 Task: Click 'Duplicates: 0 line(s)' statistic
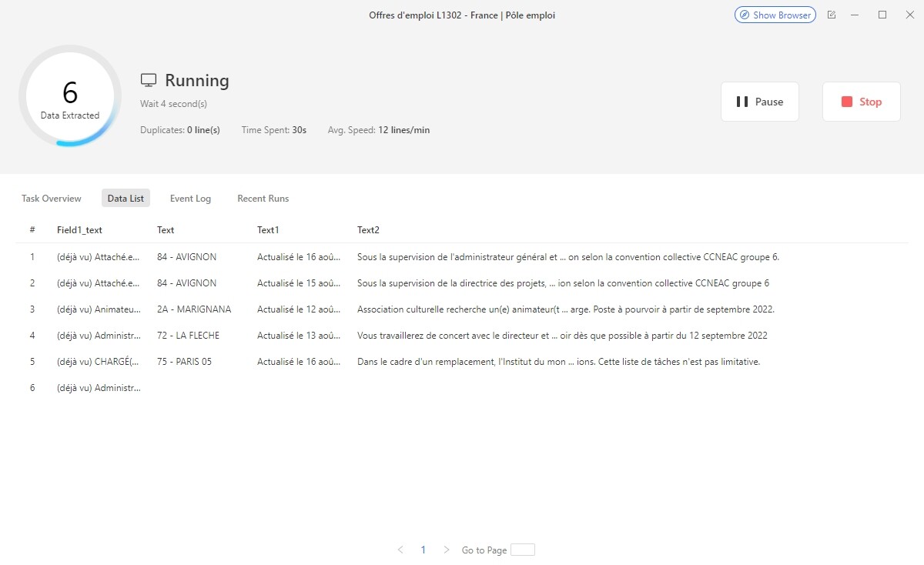(x=180, y=130)
